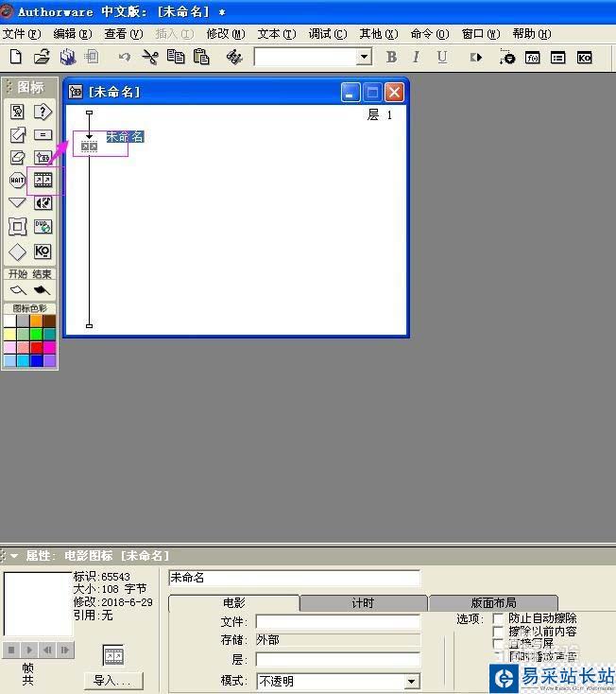616x694 pixels.
Task: Click the icon name field 未命名
Action: [x=294, y=578]
